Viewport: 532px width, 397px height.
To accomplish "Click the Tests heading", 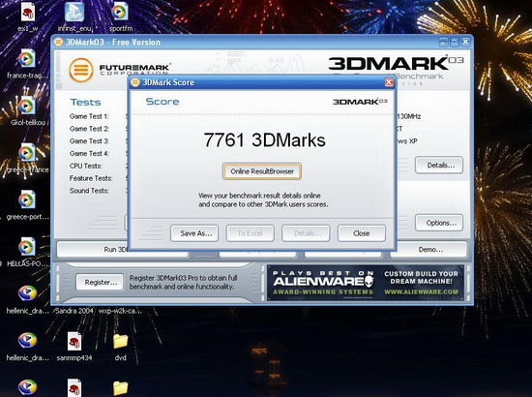I will tap(85, 103).
